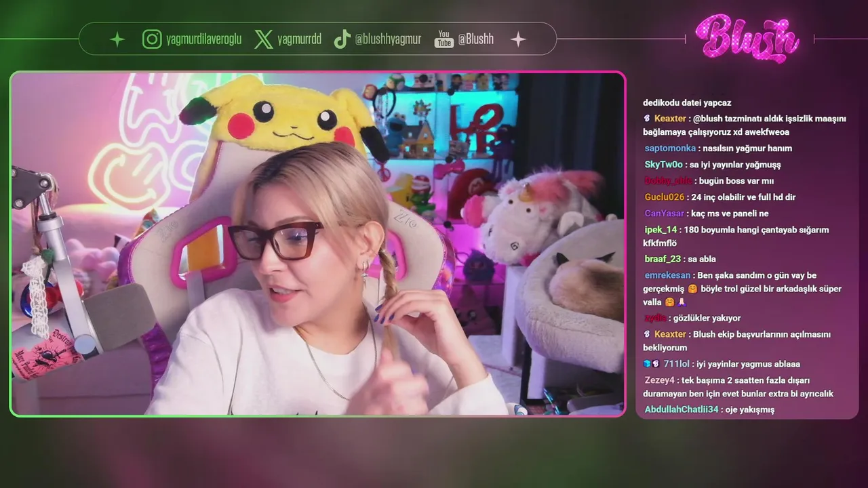
Task: Click username SkyTw0o in chat
Action: (663, 165)
